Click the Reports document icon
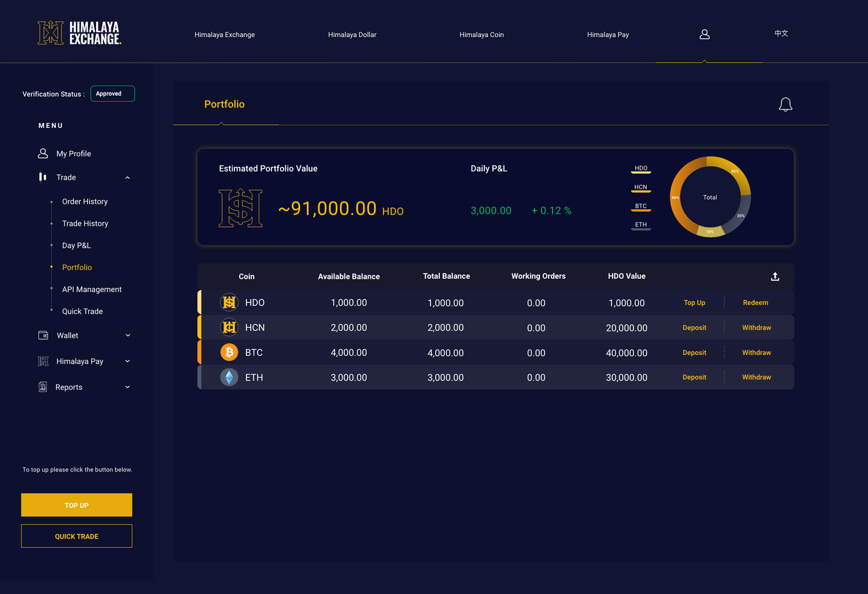Viewport: 868px width, 594px height. (43, 387)
